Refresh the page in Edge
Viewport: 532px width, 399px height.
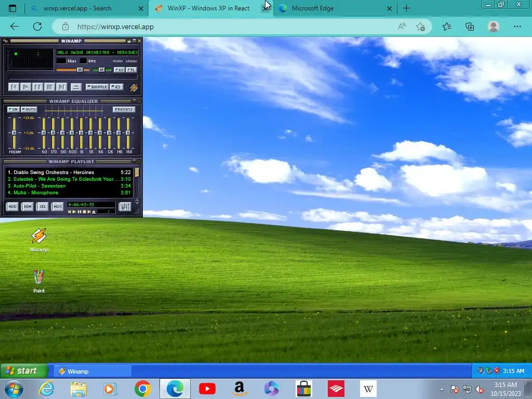click(x=37, y=27)
